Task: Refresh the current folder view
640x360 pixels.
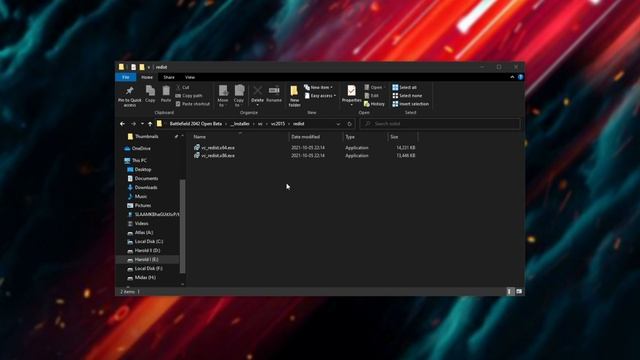Action: click(x=349, y=124)
